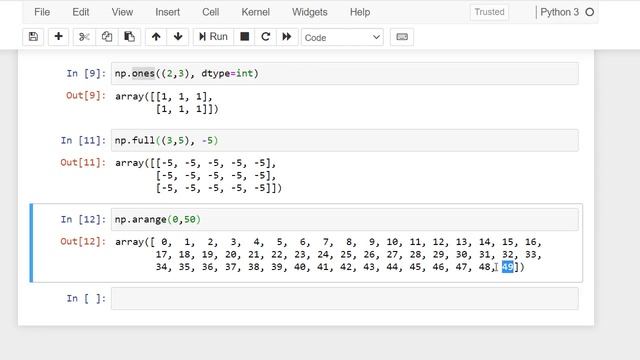This screenshot has height=360, width=640.
Task: Click the Out[12] output prompt
Action: [x=83, y=241]
